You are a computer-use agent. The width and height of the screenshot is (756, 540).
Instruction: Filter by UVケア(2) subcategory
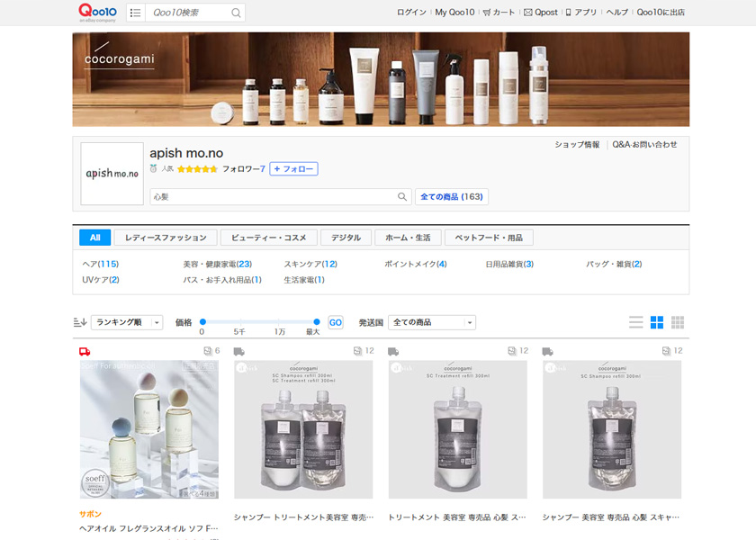(101, 280)
